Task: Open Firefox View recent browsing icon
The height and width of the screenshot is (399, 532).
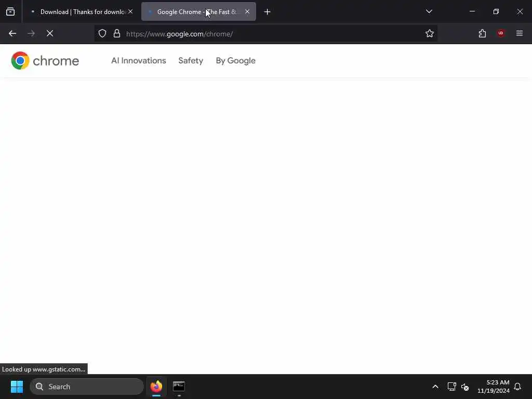Action: pyautogui.click(x=10, y=12)
